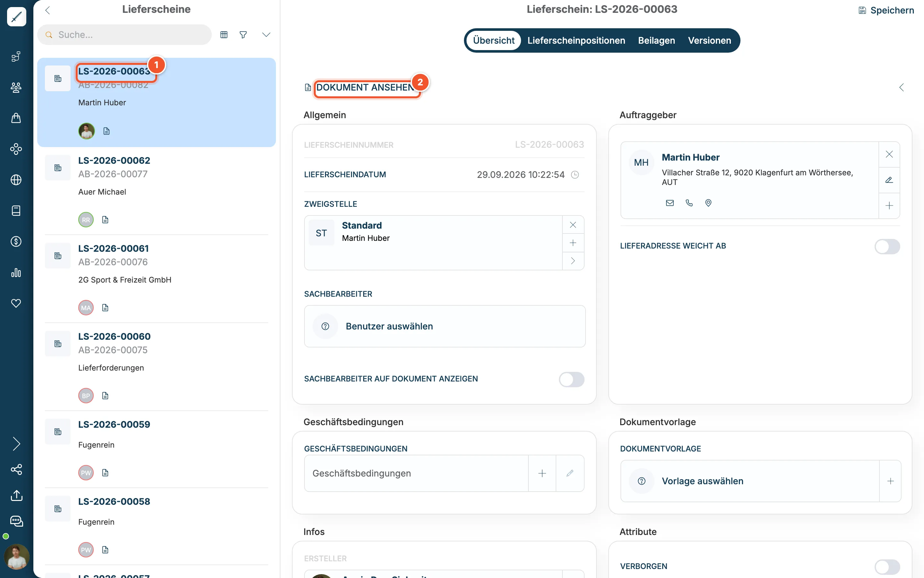
Task: Open document icon of LS-2026-00060
Action: coord(105,396)
